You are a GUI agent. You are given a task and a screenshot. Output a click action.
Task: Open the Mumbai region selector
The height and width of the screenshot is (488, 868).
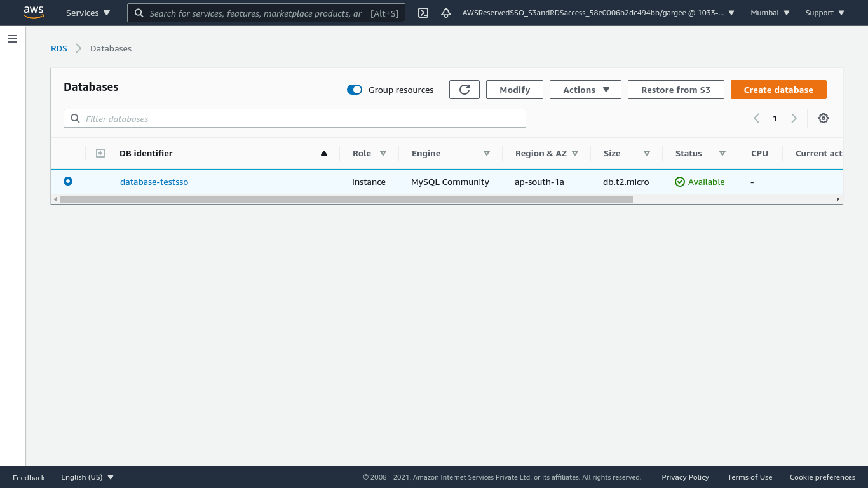(x=770, y=13)
